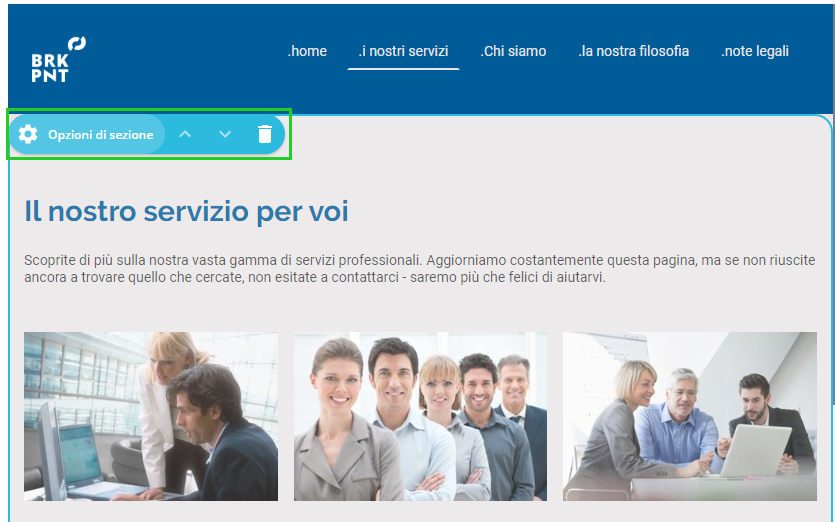Click the circular arrows symbol in logo
The width and height of the screenshot is (835, 522).
pos(77,44)
